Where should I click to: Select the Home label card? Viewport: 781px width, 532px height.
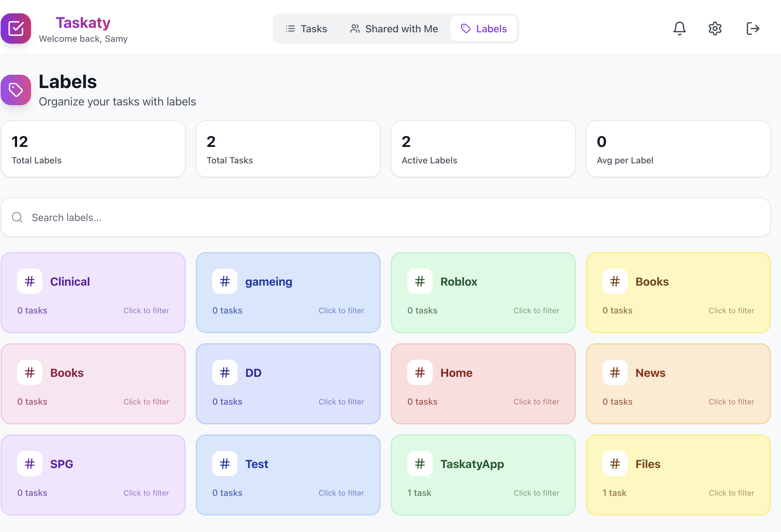[483, 384]
